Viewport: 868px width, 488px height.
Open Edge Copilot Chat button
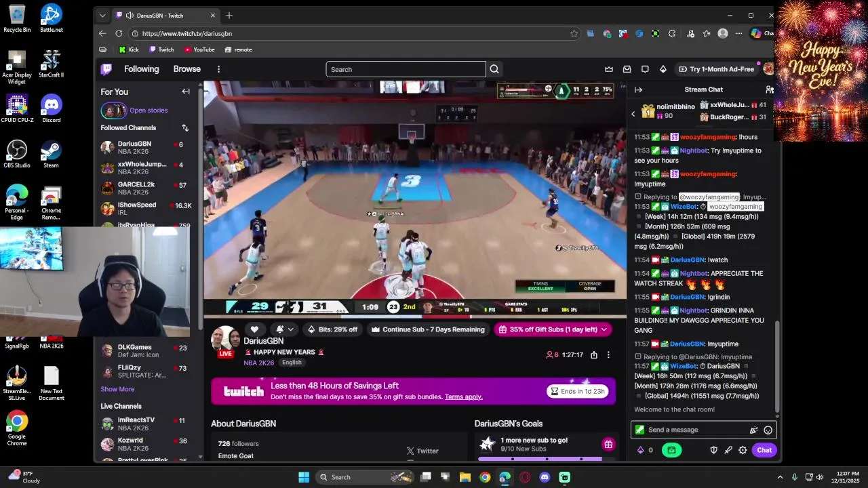pyautogui.click(x=761, y=33)
